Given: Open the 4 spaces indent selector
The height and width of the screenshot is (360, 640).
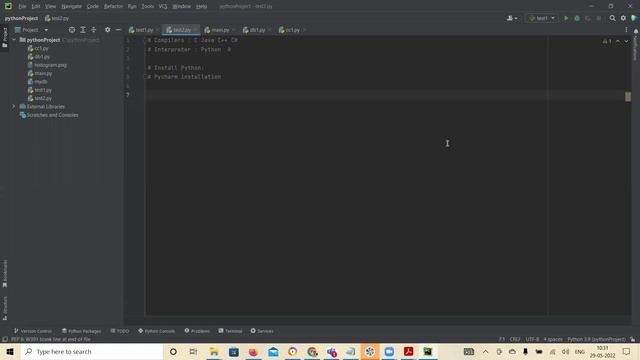Looking at the screenshot, I should click(553, 339).
